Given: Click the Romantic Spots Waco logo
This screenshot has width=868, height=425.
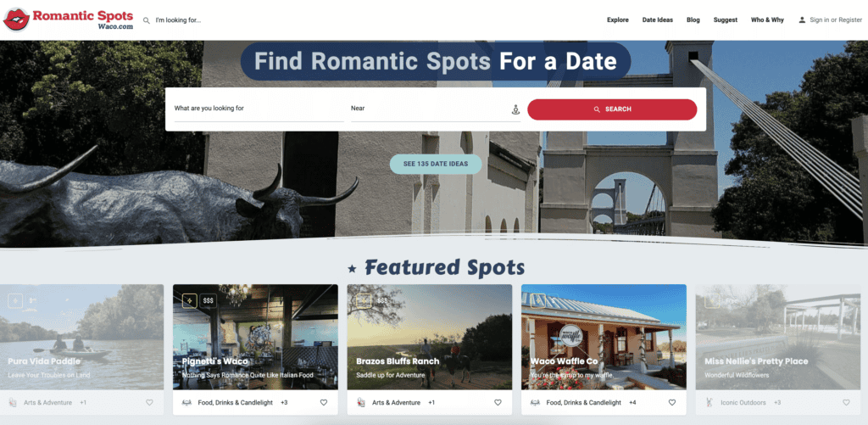Looking at the screenshot, I should pos(69,20).
